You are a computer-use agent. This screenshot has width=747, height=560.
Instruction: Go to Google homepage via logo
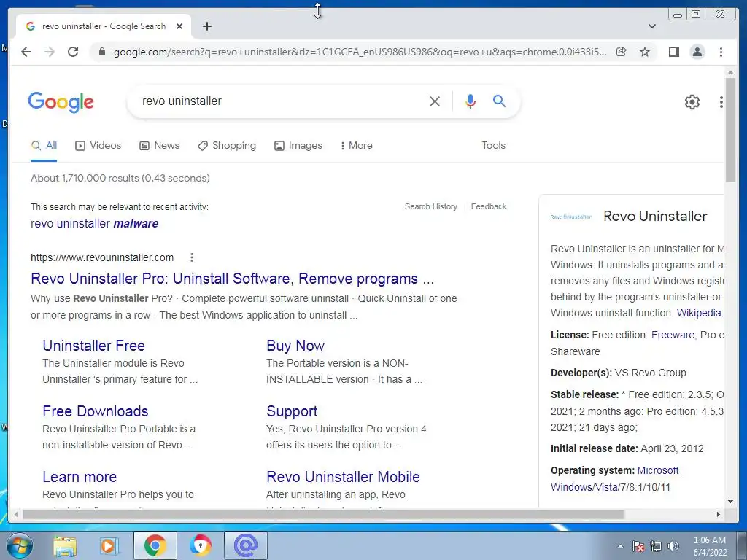[61, 102]
